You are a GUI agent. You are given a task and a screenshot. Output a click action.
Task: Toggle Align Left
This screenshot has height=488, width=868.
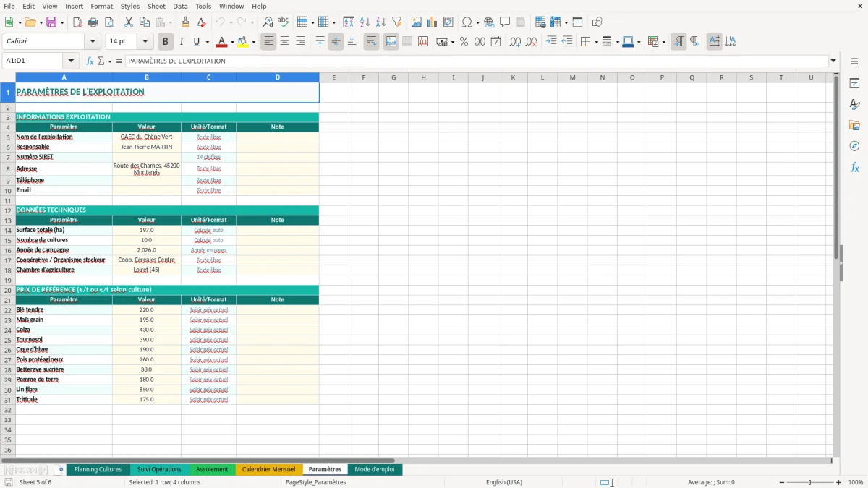click(268, 42)
